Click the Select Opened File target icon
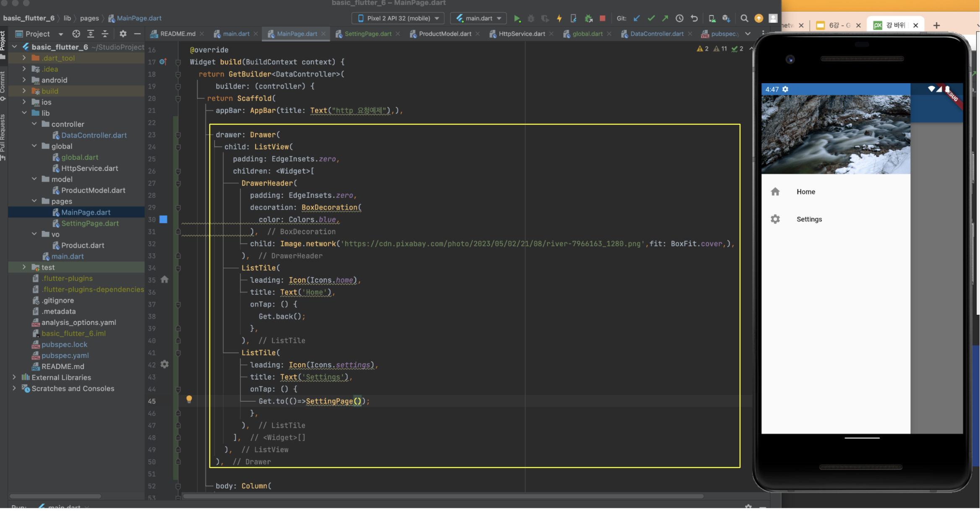Screen dimensions: 980x512 76,34
